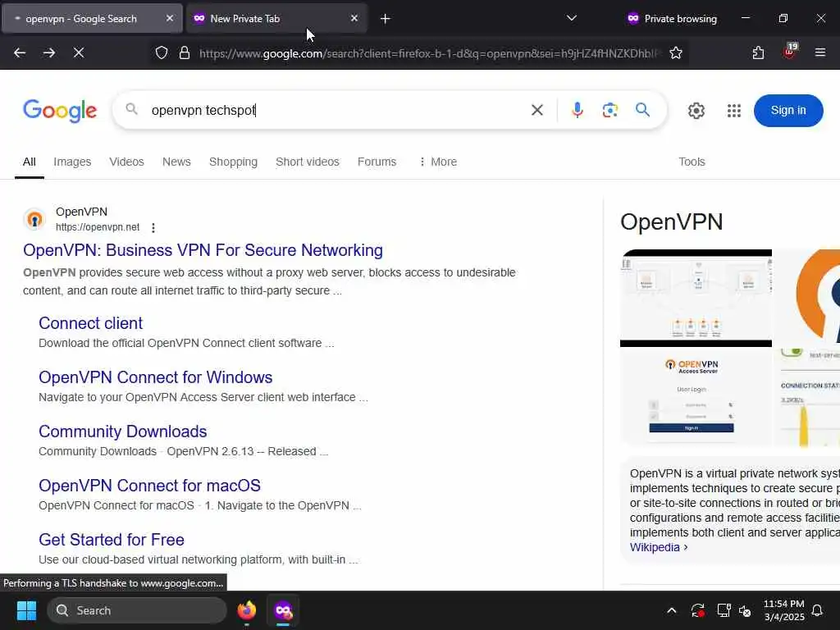This screenshot has width=840, height=630.
Task: Stop loading the page
Action: [79, 52]
